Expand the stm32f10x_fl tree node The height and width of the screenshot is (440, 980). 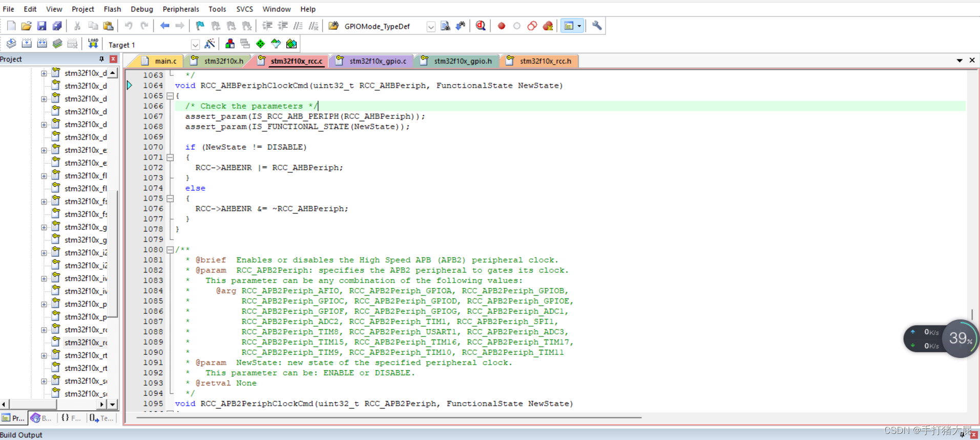[44, 176]
